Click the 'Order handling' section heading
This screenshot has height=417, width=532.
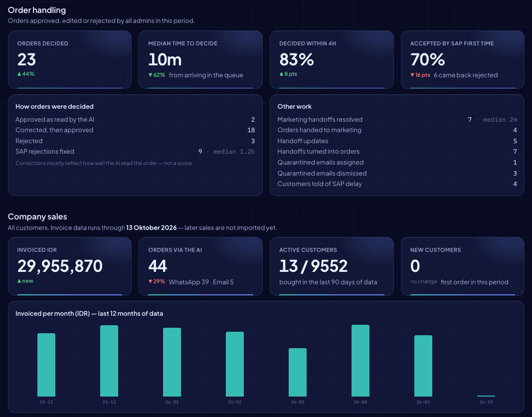coord(36,10)
